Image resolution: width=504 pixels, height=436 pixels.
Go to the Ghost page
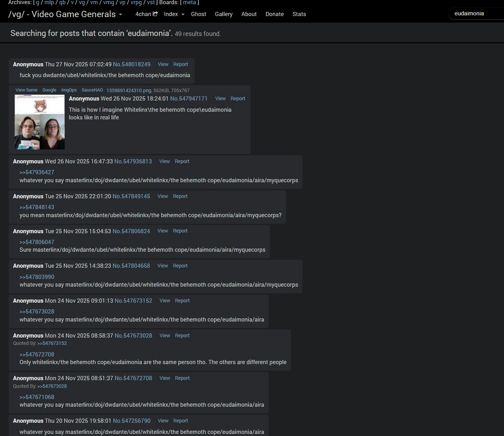pos(198,14)
